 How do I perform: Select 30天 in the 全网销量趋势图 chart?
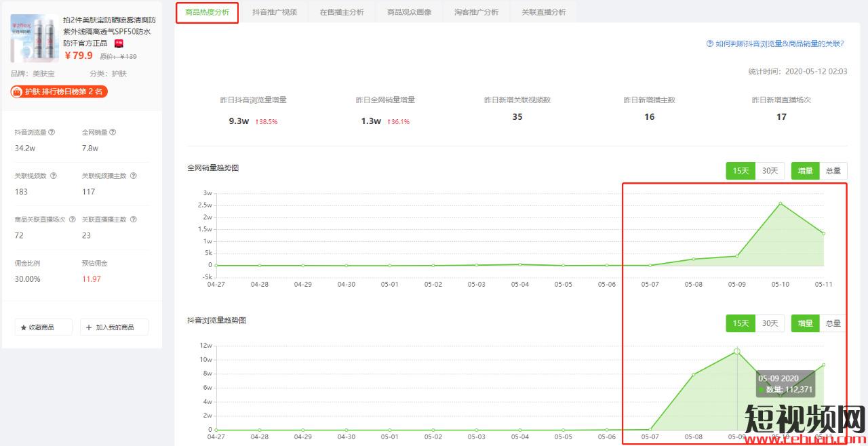coord(770,171)
